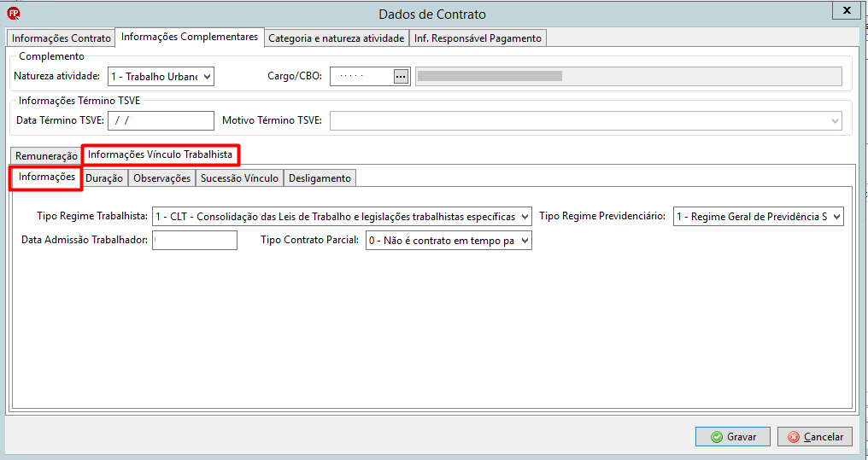Select the Informações sub-tab

pyautogui.click(x=46, y=177)
